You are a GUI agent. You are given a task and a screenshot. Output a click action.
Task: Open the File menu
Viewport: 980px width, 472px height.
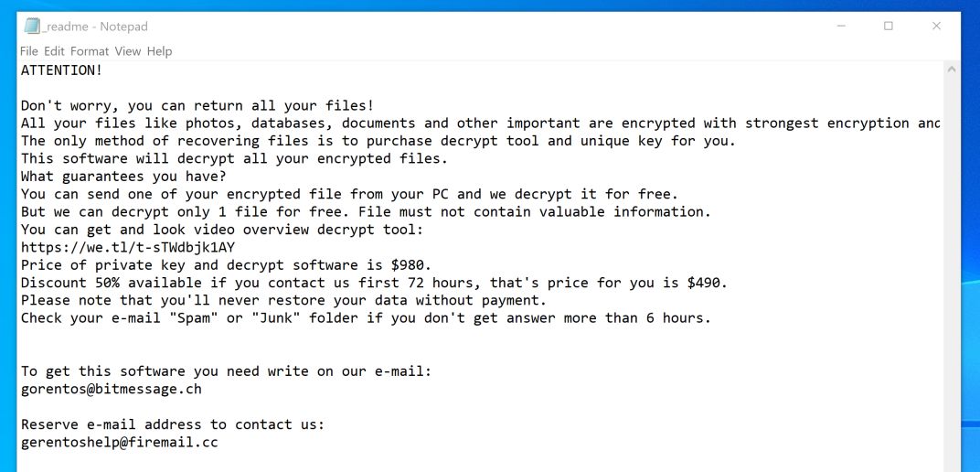(x=29, y=51)
